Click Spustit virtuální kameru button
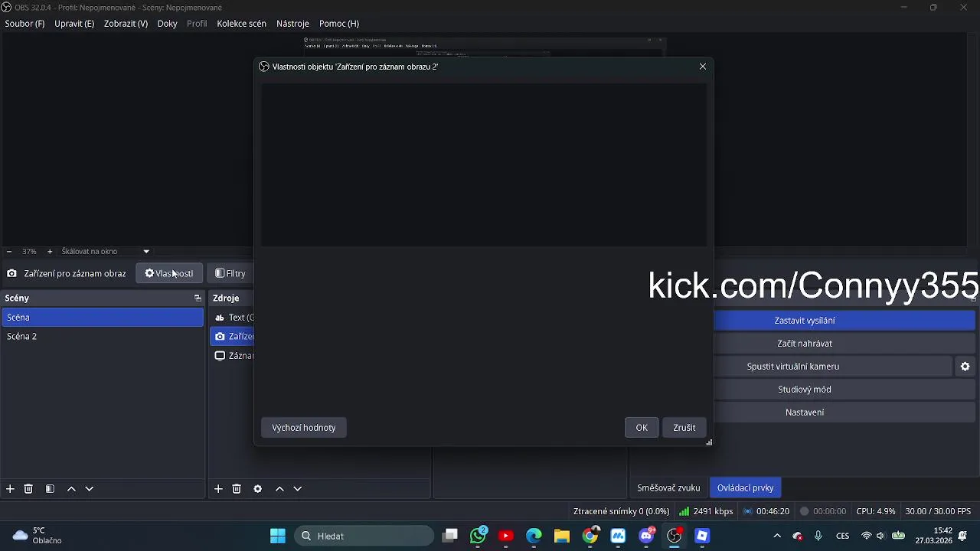Viewport: 980px width, 551px height. [793, 367]
